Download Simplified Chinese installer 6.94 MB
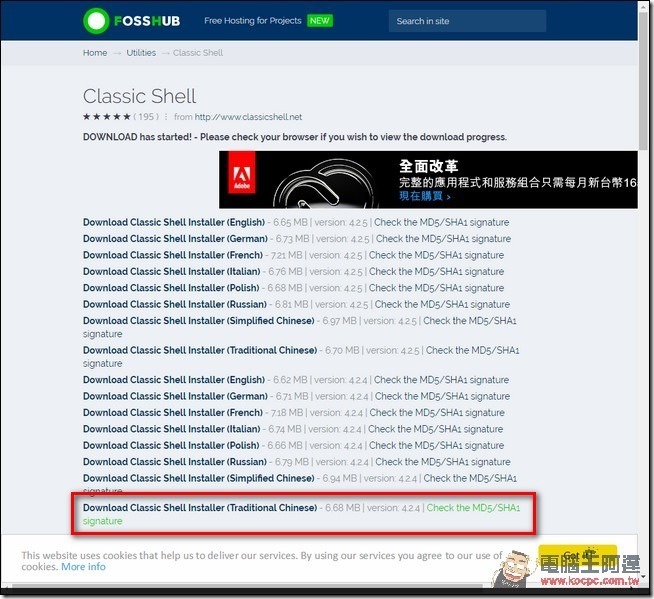Image resolution: width=654 pixels, height=599 pixels. click(199, 478)
